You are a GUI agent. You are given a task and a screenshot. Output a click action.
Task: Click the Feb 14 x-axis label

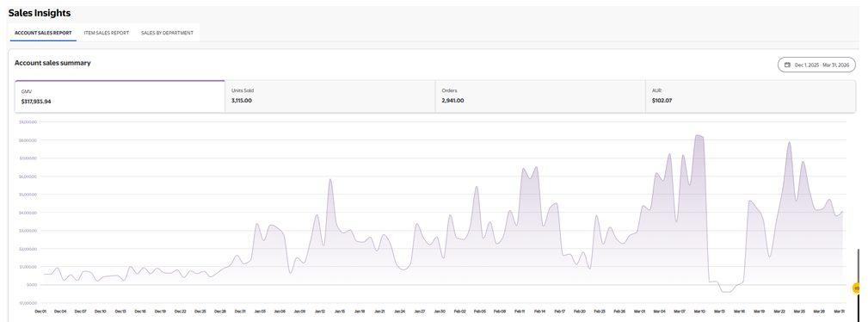(539, 312)
